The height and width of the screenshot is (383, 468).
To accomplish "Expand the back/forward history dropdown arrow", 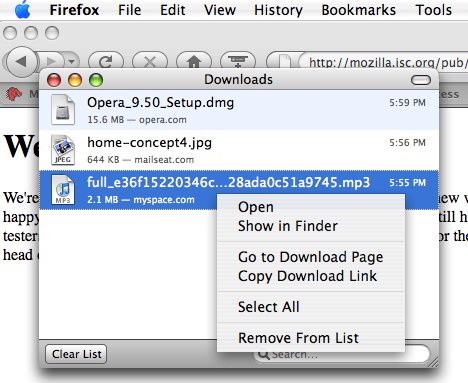I will pyautogui.click(x=71, y=62).
